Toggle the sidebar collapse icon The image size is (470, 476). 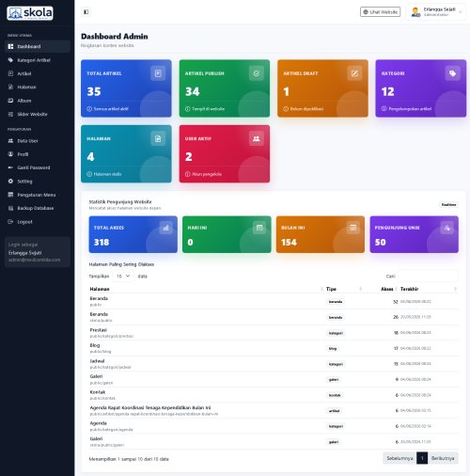point(86,12)
